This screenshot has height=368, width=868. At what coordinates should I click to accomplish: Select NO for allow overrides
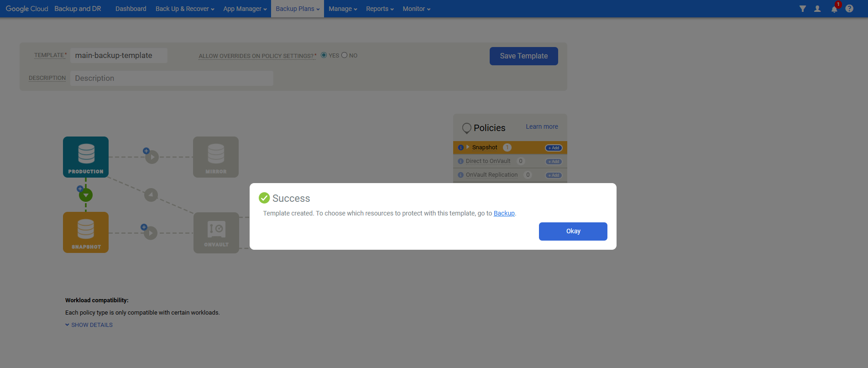click(x=345, y=55)
